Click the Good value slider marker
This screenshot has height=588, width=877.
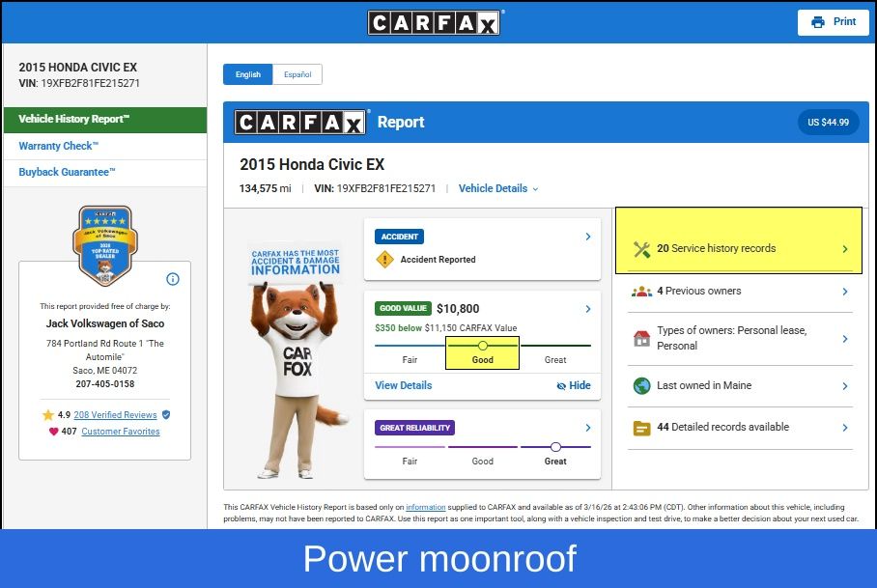(x=483, y=345)
